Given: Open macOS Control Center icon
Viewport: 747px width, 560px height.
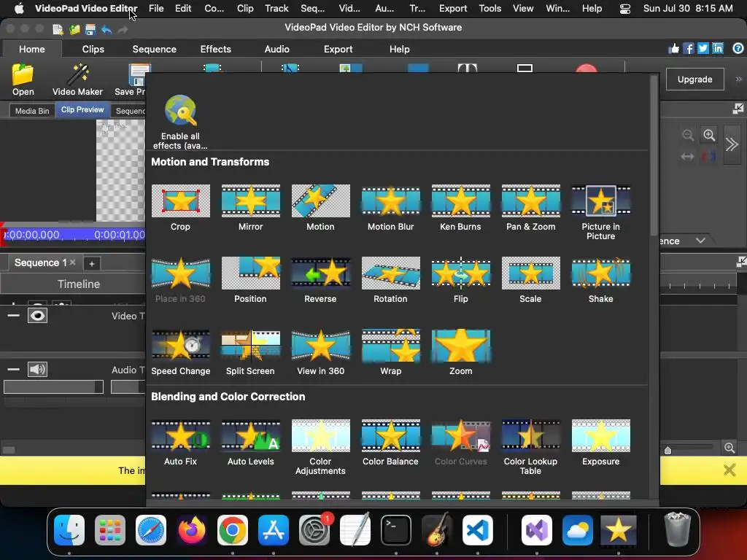Looking at the screenshot, I should (624, 9).
